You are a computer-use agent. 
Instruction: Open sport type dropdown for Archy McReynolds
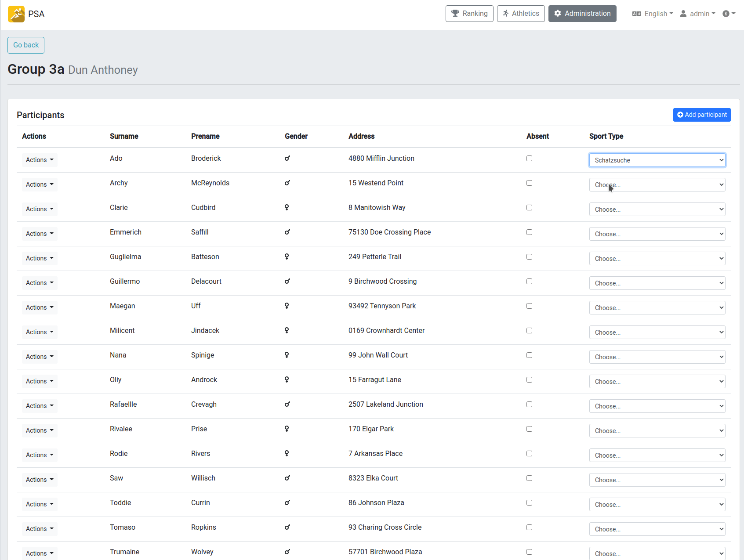click(657, 185)
